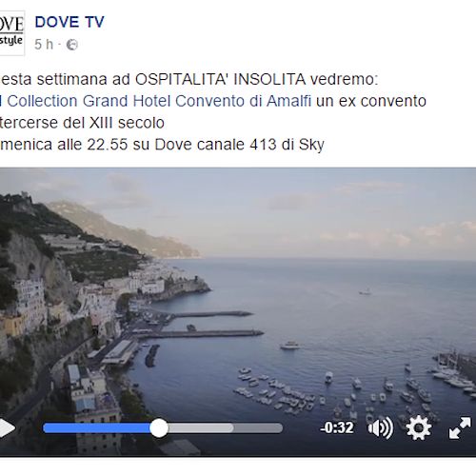Click the text Dove canale 413 di Sky

(239, 145)
